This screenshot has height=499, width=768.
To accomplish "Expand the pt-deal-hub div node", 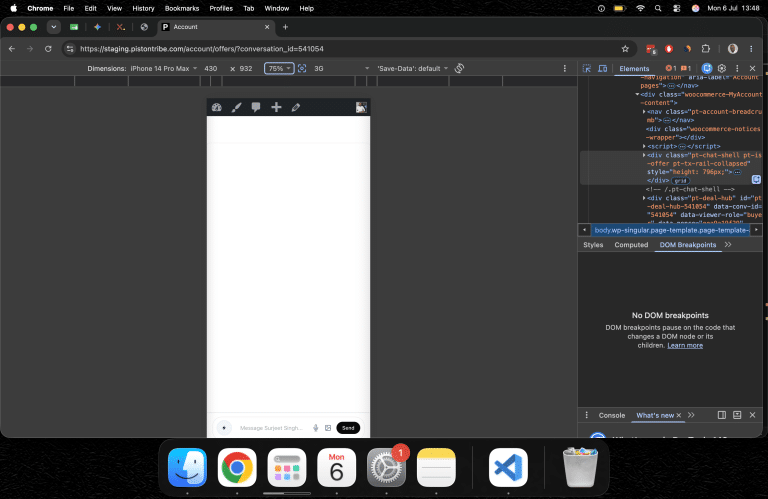I will [x=644, y=198].
